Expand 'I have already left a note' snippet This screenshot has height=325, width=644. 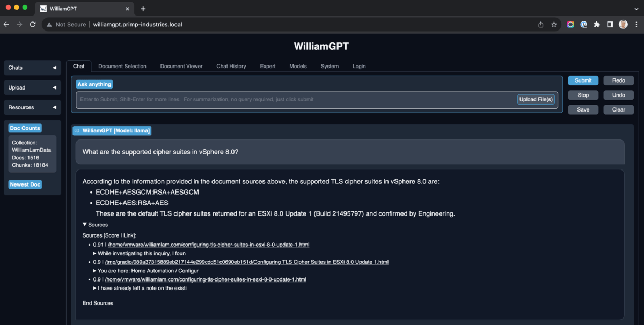[95, 288]
